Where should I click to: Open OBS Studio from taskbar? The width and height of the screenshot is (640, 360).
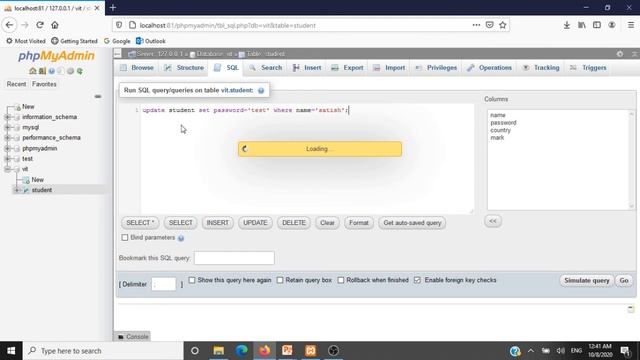pyautogui.click(x=333, y=351)
